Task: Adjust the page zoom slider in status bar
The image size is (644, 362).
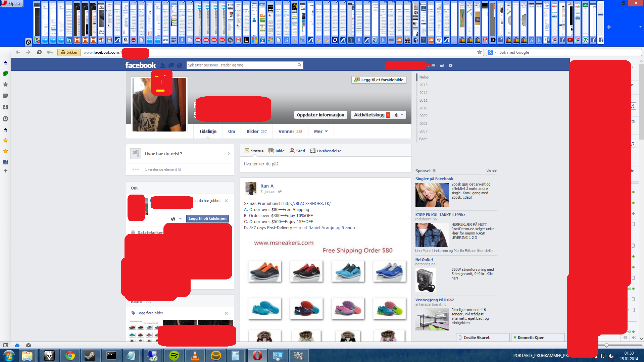Action: (x=606, y=345)
